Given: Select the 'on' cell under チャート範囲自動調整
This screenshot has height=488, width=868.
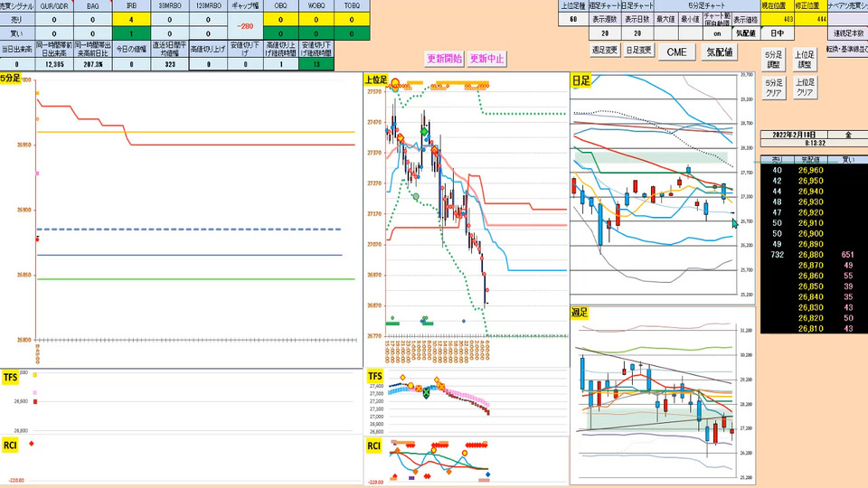Looking at the screenshot, I should (x=717, y=33).
